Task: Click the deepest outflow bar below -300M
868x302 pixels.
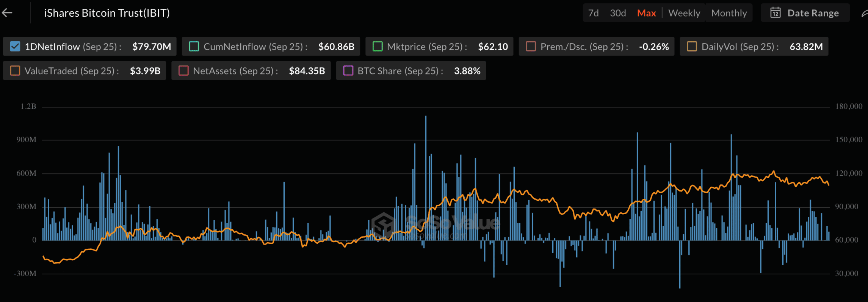Action: [x=680, y=264]
